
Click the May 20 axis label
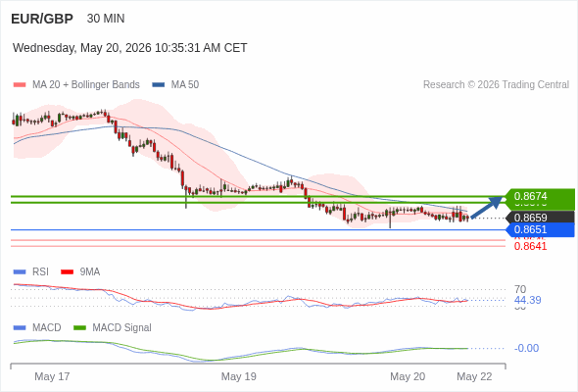408,376
